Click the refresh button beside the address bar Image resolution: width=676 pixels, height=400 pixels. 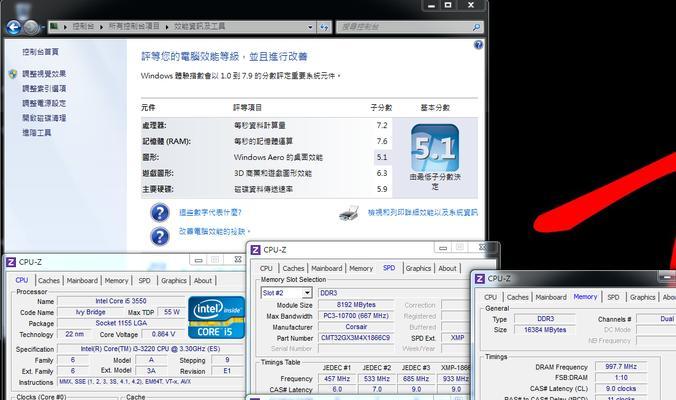click(x=324, y=27)
